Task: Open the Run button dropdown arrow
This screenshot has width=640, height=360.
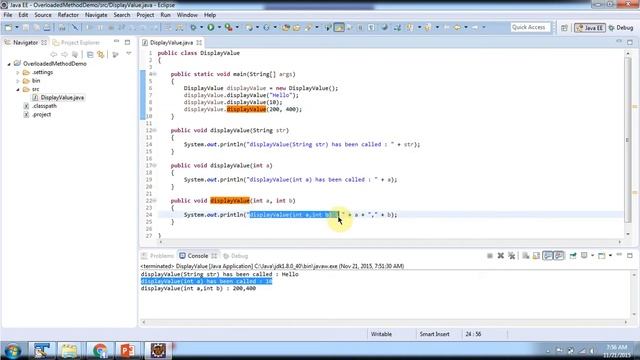Action: pos(219,27)
